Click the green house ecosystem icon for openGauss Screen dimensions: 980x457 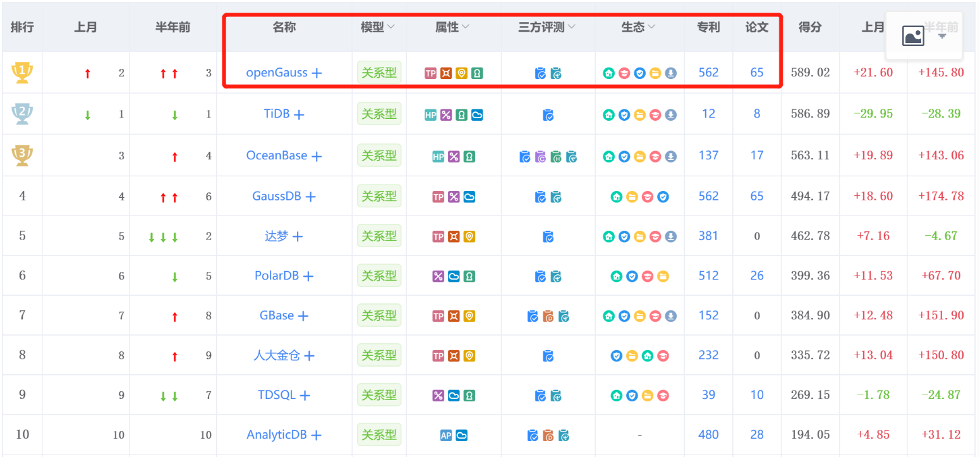pyautogui.click(x=608, y=73)
